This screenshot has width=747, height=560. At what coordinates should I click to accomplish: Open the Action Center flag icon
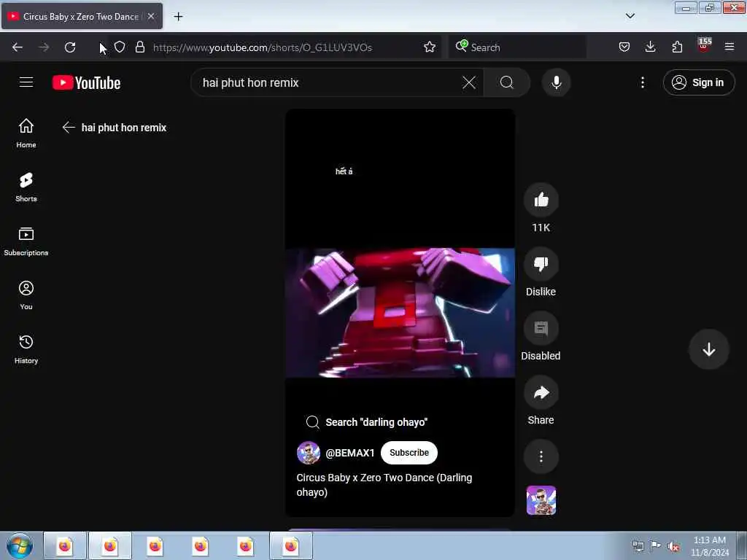tap(655, 547)
